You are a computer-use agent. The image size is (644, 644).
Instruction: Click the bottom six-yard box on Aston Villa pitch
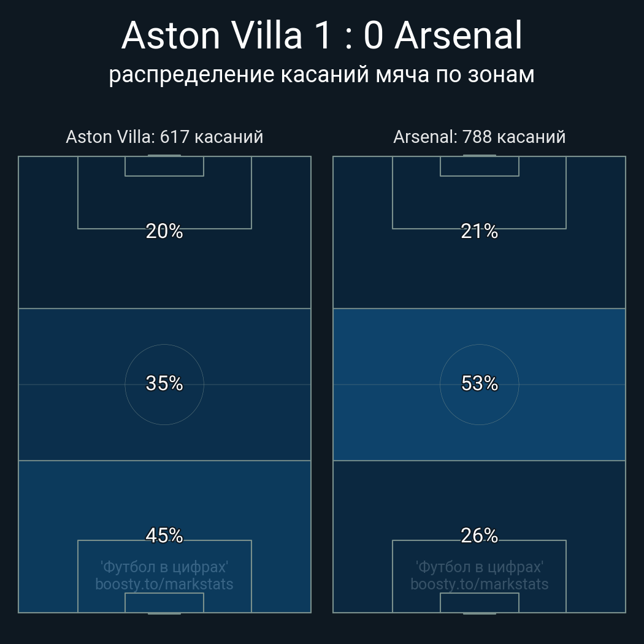pos(164,603)
